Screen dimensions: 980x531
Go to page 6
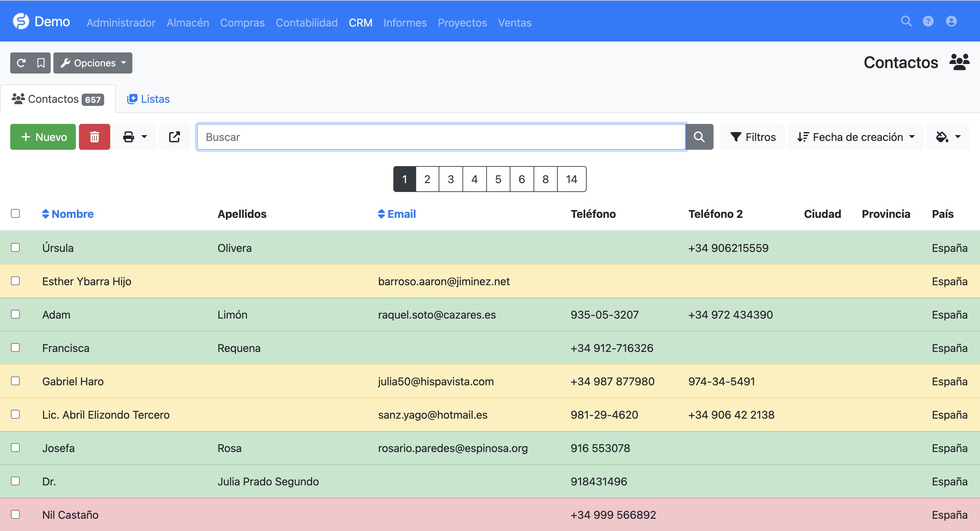click(522, 179)
